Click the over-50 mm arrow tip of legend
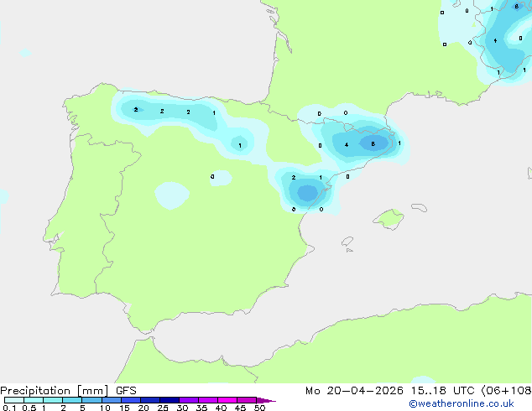Image resolution: width=532 pixels, height=411 pixels. (266, 400)
